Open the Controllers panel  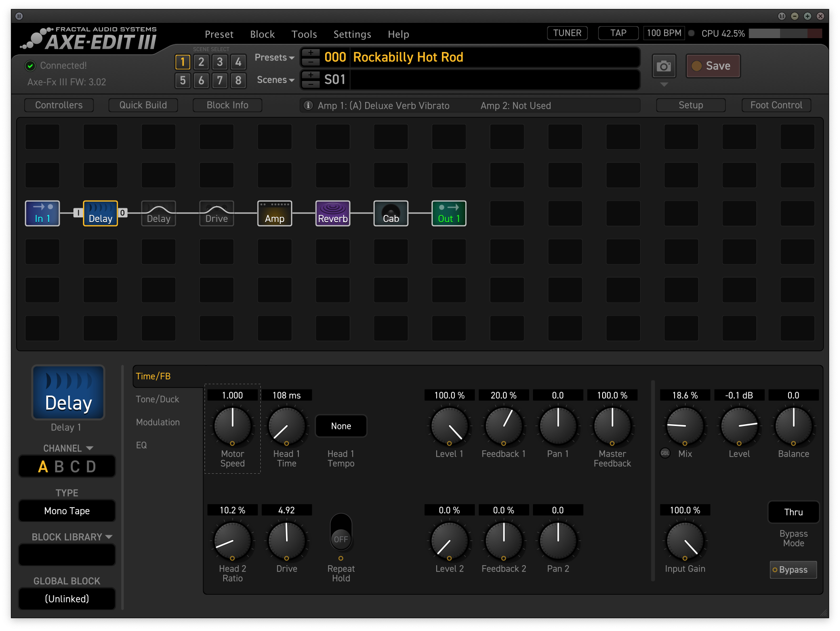pos(59,105)
